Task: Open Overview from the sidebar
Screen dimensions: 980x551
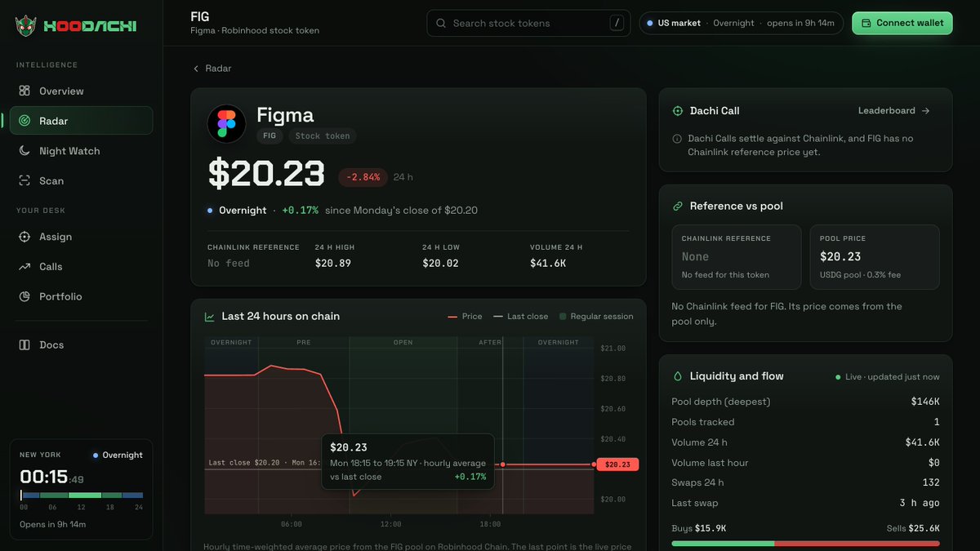Action: [x=81, y=91]
